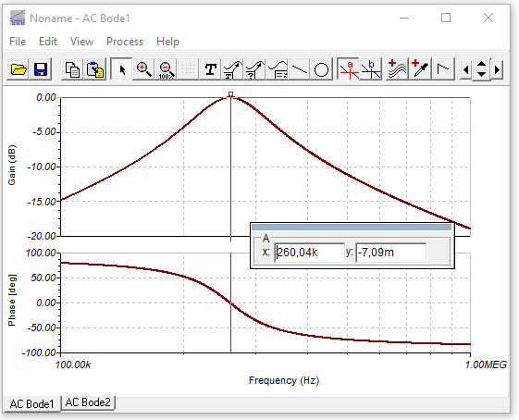Toggle cursor a on the diagram
The image size is (519, 420).
[x=349, y=69]
